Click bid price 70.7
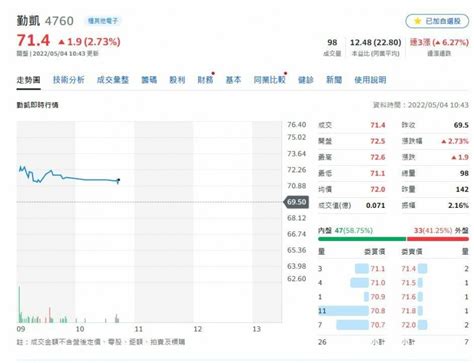The height and width of the screenshot is (363, 474). pyautogui.click(x=378, y=325)
